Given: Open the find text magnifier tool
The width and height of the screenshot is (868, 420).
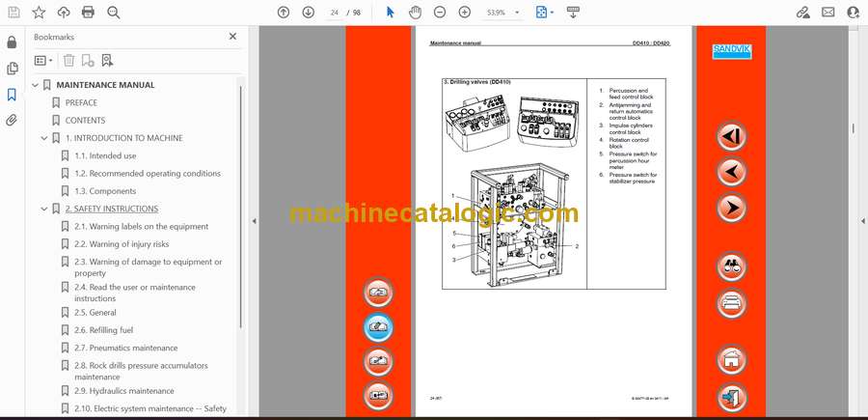Looking at the screenshot, I should (x=114, y=13).
